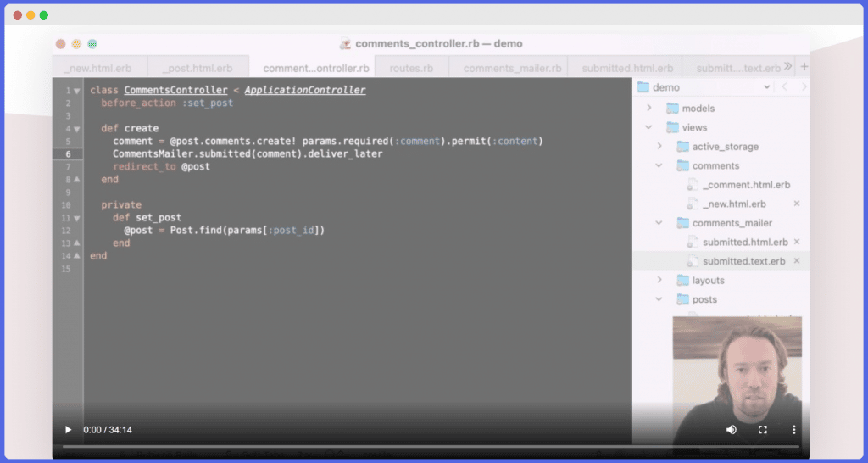
Task: Click the private keyword on line 10
Action: tap(120, 205)
